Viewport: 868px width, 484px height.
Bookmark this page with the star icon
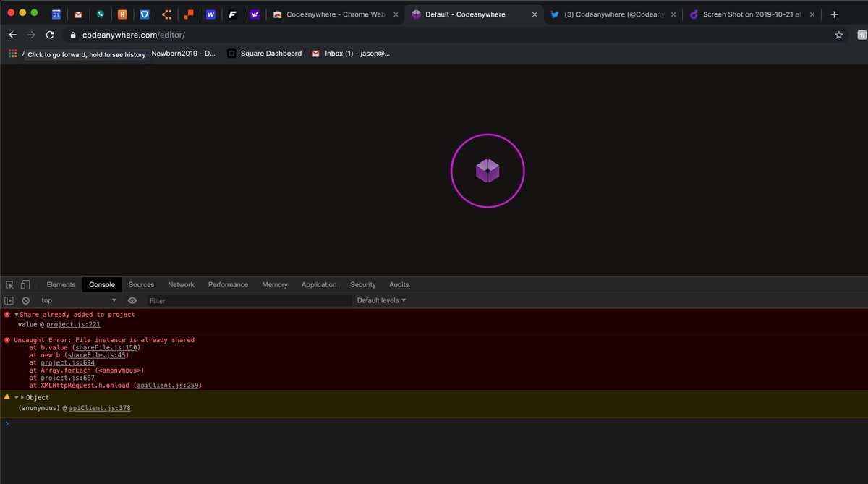click(839, 35)
